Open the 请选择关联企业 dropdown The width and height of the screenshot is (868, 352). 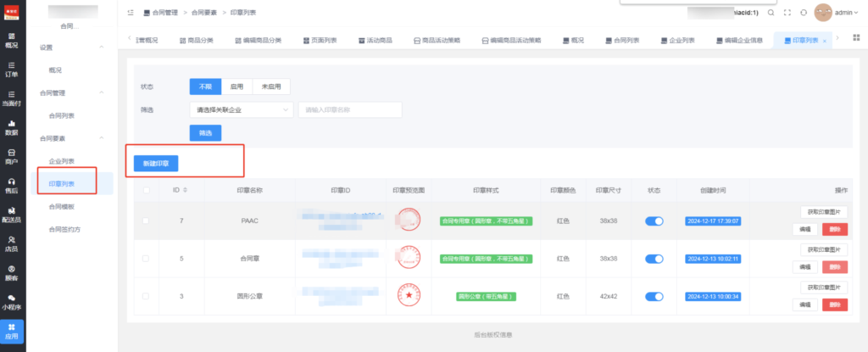pos(241,109)
